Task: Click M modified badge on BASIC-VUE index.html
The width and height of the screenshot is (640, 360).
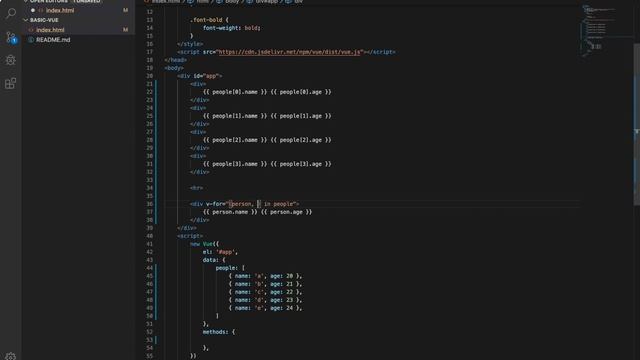Action: (125, 30)
